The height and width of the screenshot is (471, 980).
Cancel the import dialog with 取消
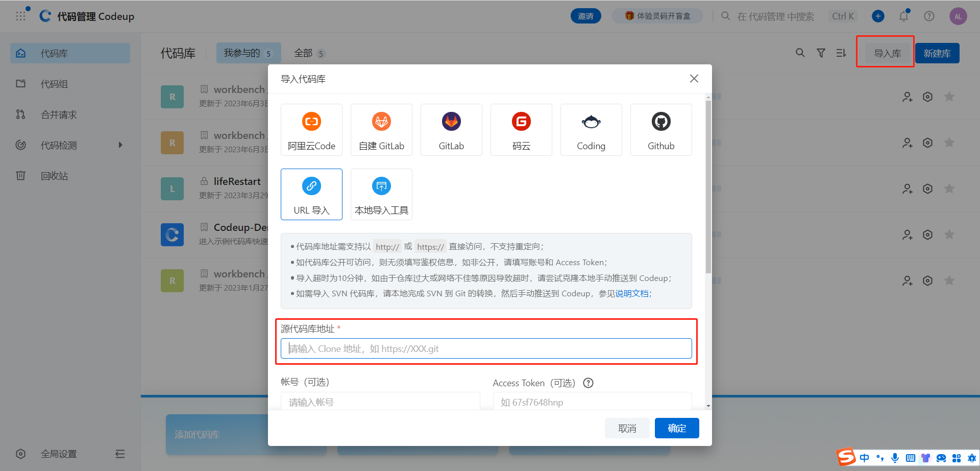coord(627,428)
